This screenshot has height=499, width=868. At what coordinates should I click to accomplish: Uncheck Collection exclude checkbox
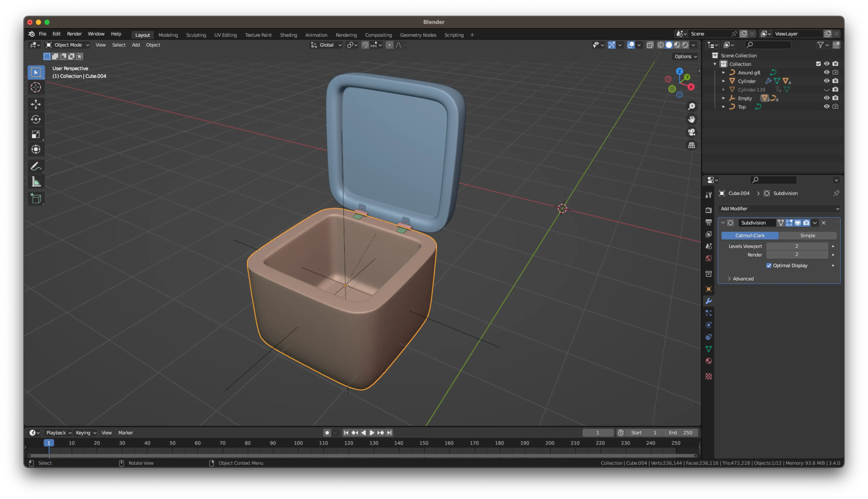pyautogui.click(x=818, y=64)
